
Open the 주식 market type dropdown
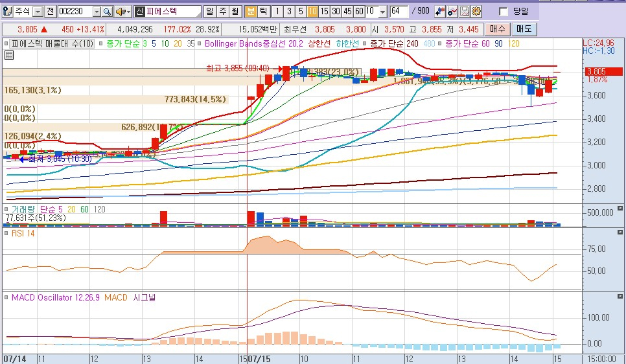point(38,12)
